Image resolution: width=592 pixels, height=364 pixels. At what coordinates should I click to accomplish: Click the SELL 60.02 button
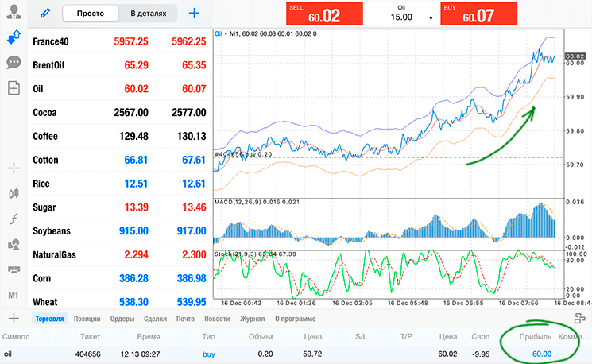[x=325, y=14]
